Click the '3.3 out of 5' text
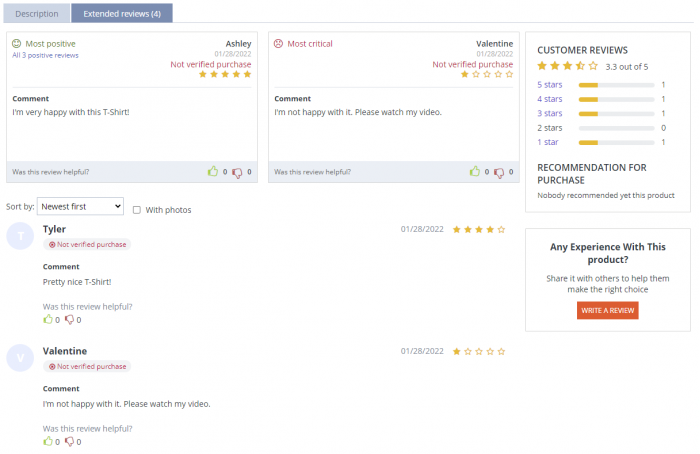 tap(627, 67)
